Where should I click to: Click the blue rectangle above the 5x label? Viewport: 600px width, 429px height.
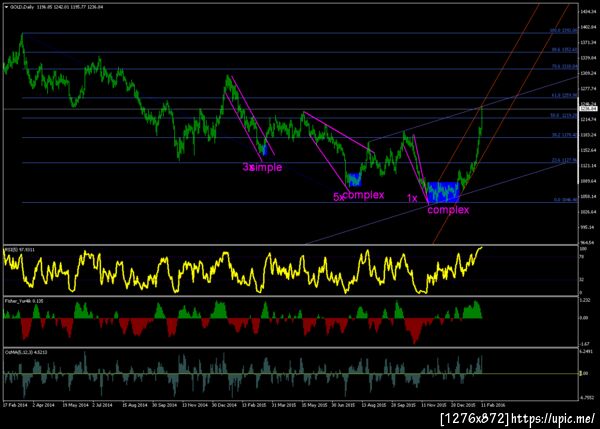(x=354, y=179)
